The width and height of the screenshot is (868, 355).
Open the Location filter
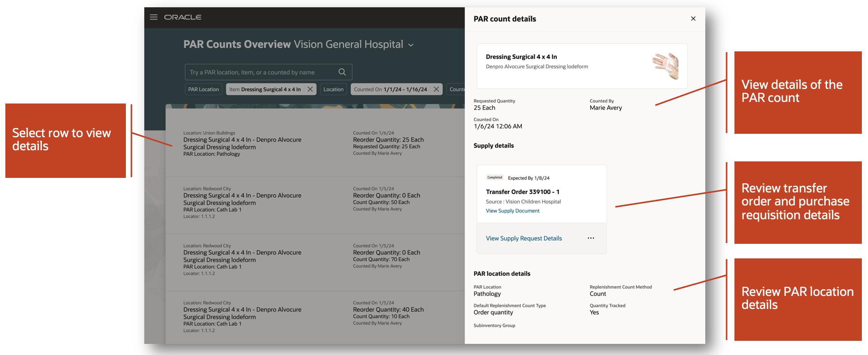click(x=333, y=89)
